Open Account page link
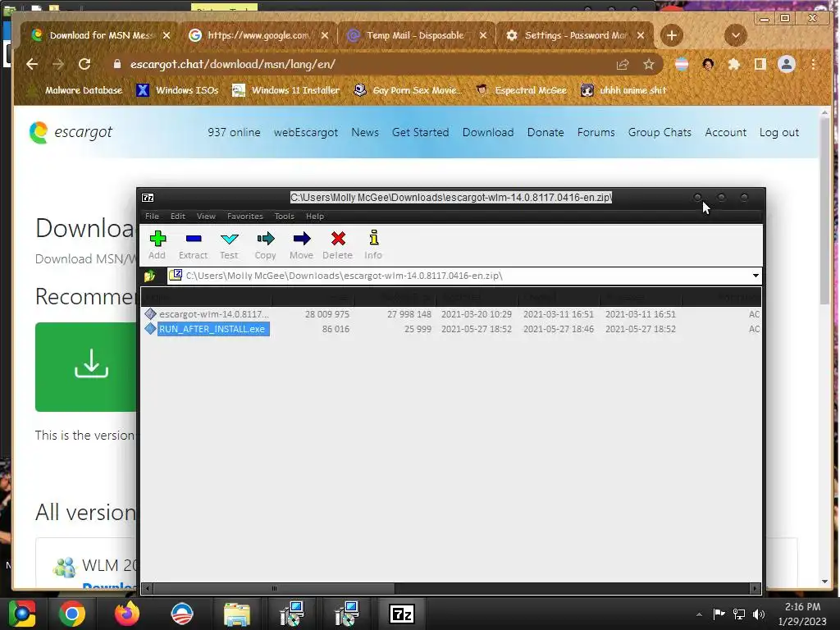Image resolution: width=840 pixels, height=630 pixels. click(x=726, y=132)
